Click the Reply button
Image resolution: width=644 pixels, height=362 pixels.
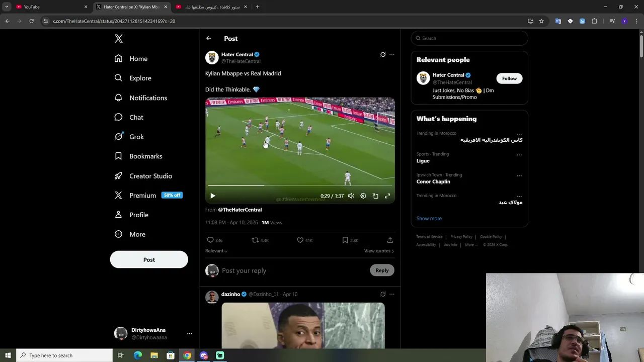pyautogui.click(x=382, y=270)
